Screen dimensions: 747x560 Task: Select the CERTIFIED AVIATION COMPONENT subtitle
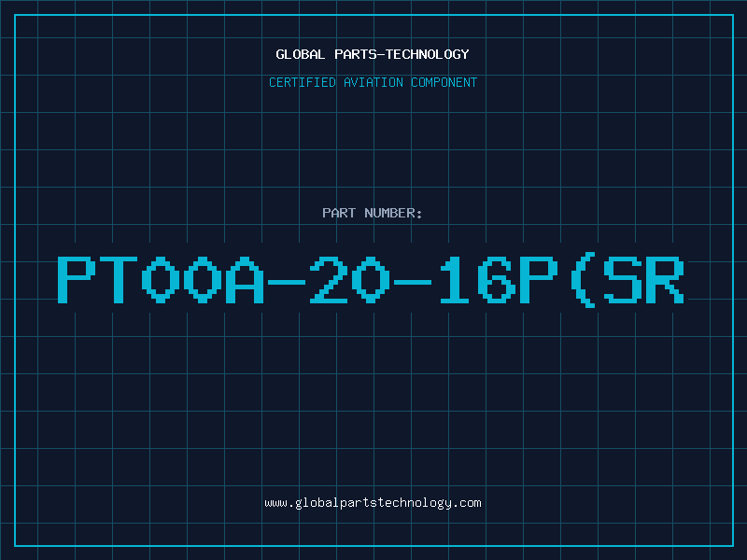[x=373, y=82]
